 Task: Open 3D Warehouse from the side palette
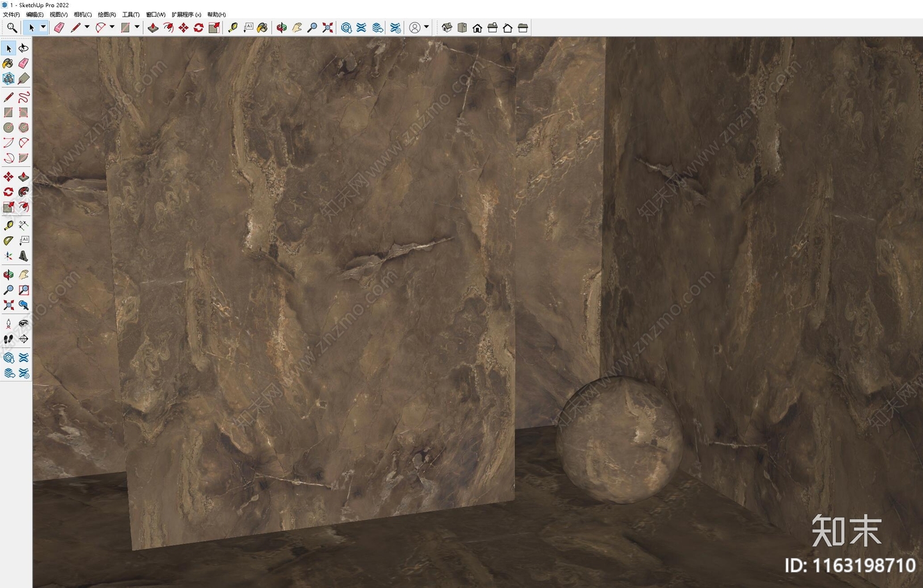8,358
